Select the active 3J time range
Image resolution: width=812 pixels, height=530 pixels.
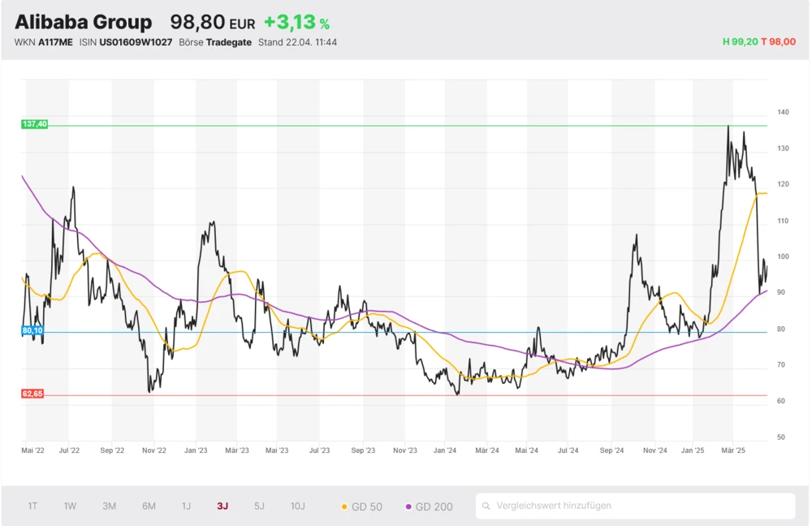(222, 506)
